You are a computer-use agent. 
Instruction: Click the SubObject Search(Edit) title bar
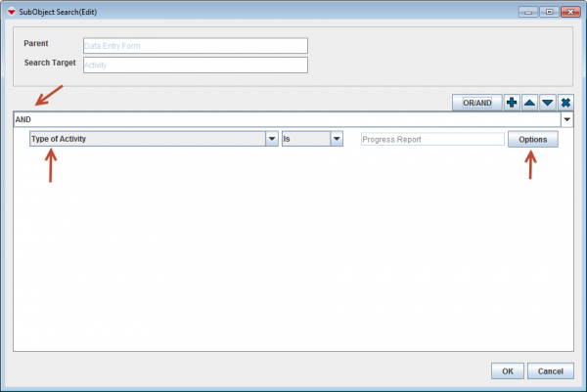245,11
